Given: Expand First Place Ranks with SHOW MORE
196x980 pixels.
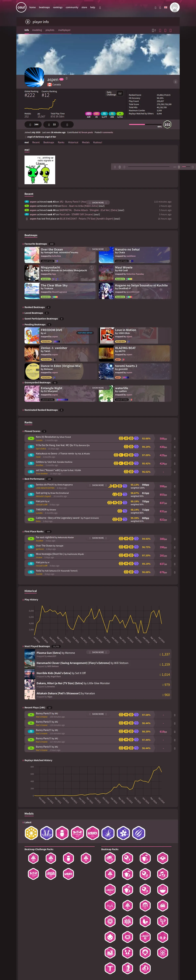Looking at the screenshot, I should tap(98, 538).
